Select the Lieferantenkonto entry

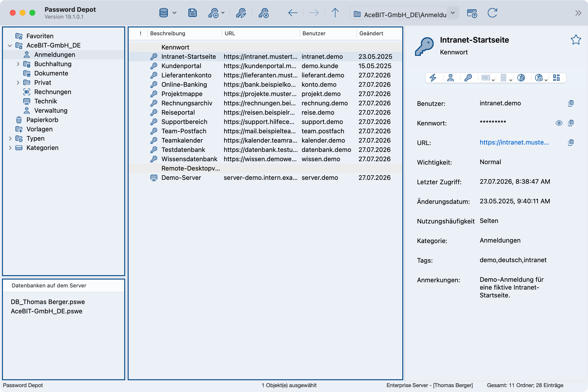(265, 75)
